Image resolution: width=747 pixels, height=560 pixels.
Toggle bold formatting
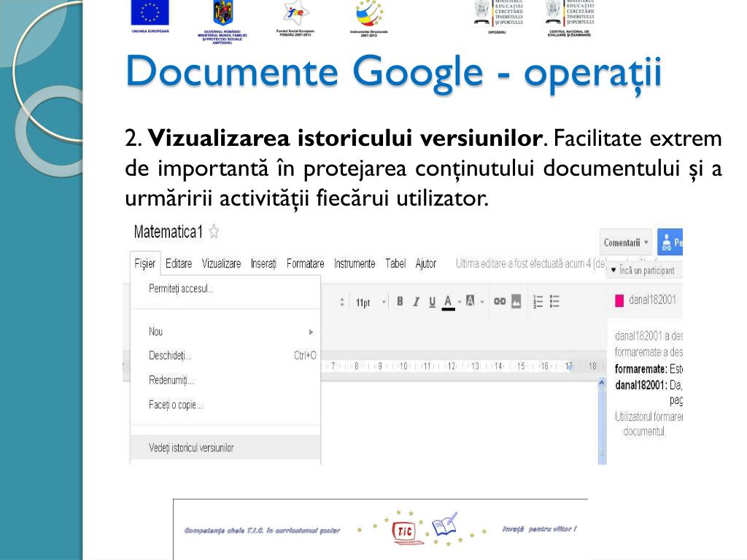click(x=400, y=301)
